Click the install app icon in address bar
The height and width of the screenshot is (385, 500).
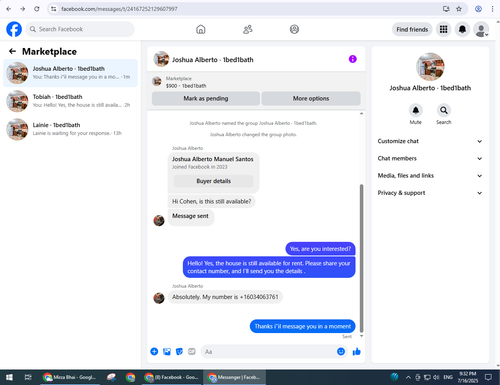(446, 9)
